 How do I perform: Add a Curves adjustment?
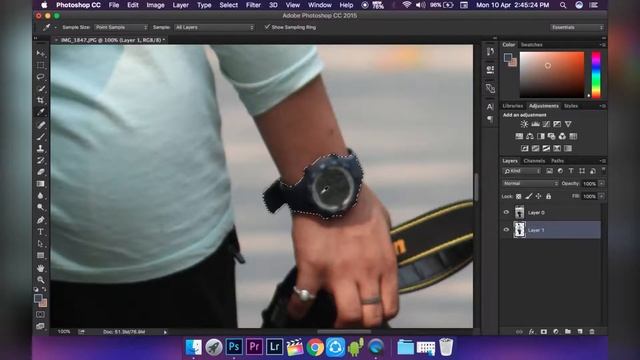(x=546, y=124)
